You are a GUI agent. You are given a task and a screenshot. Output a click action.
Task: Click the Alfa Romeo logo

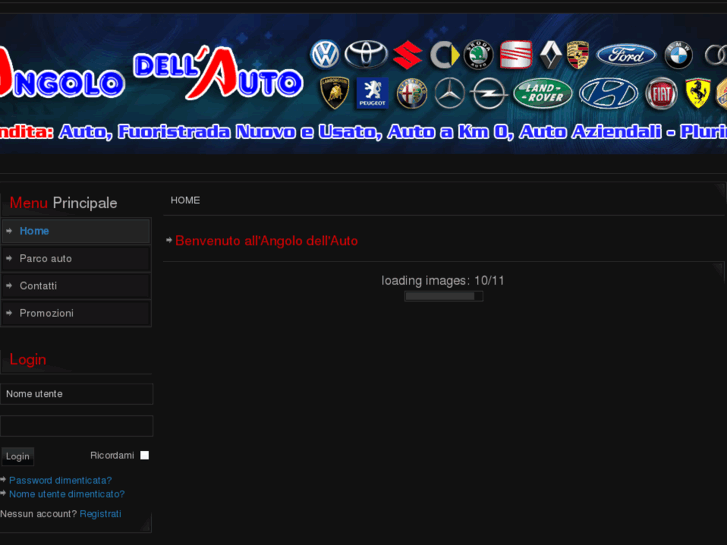(x=412, y=93)
